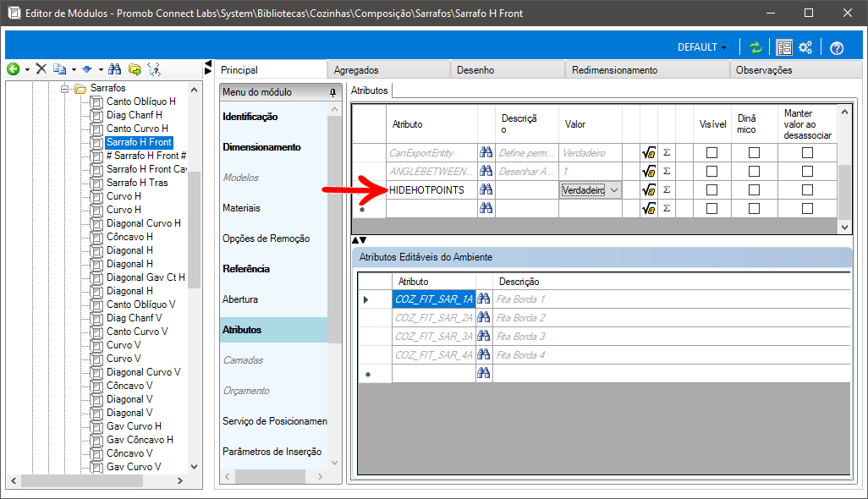Click sigma icon in HIDEHOTPOINTS row
This screenshot has width=868, height=499.
tap(667, 189)
